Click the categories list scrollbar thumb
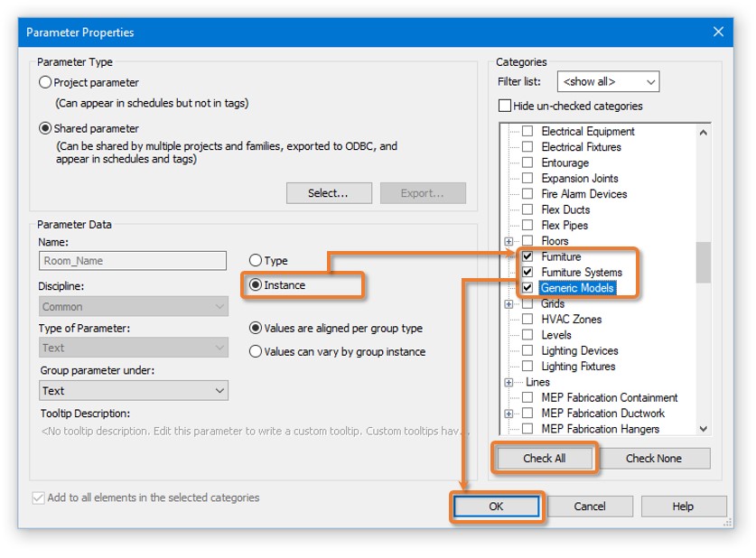This screenshot has height=558, width=756. (x=704, y=262)
